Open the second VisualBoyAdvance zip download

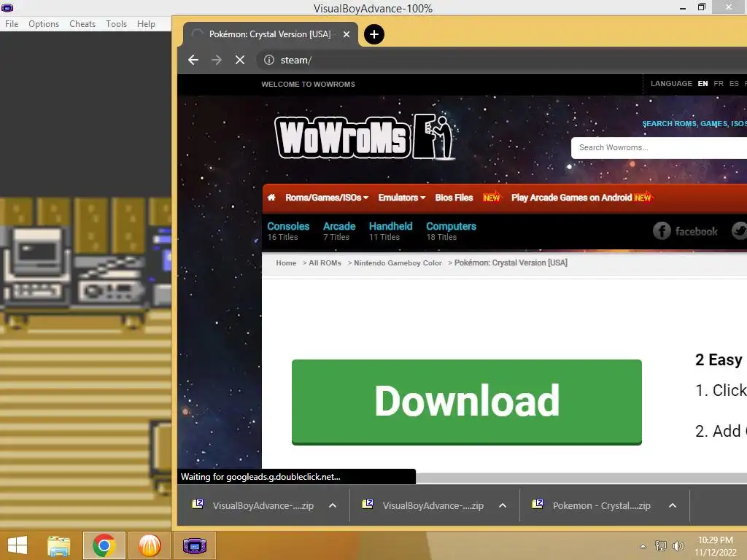click(433, 506)
